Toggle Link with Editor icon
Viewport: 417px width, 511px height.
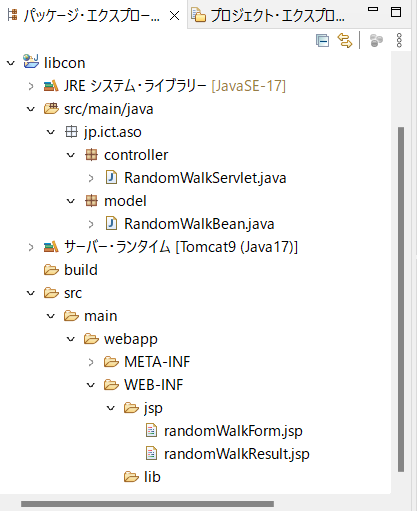pos(345,41)
